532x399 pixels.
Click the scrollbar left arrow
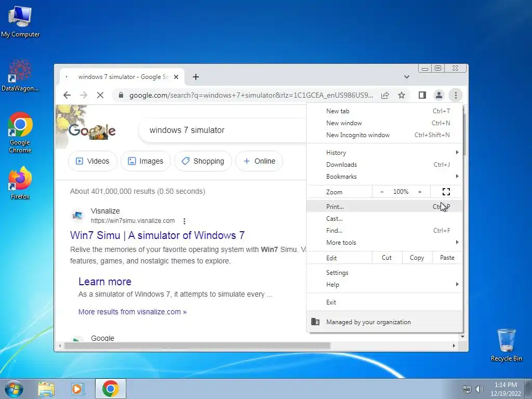pyautogui.click(x=60, y=345)
